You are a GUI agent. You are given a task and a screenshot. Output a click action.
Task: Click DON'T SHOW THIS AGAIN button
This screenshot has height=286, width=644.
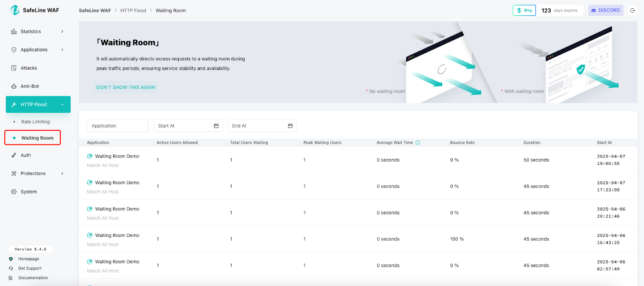click(126, 87)
